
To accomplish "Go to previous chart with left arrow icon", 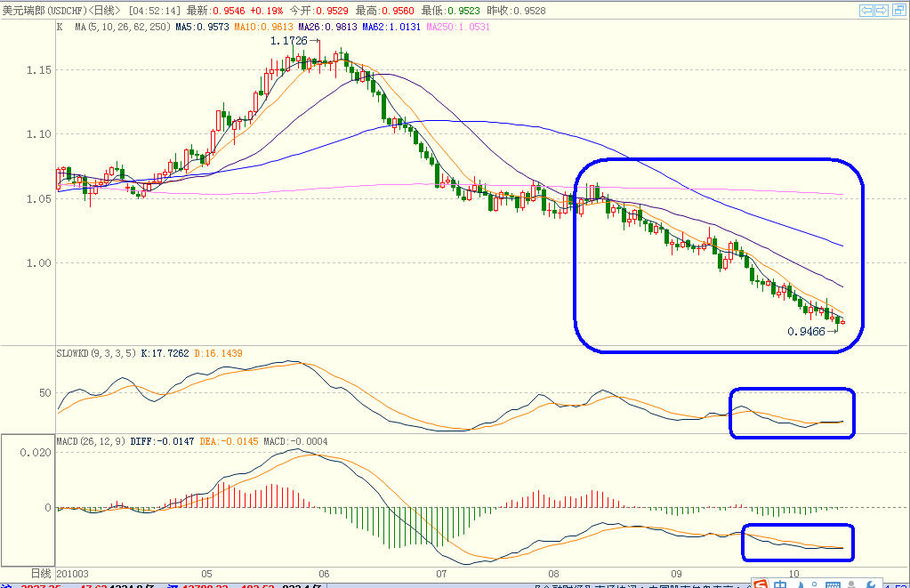I will pyautogui.click(x=866, y=11).
